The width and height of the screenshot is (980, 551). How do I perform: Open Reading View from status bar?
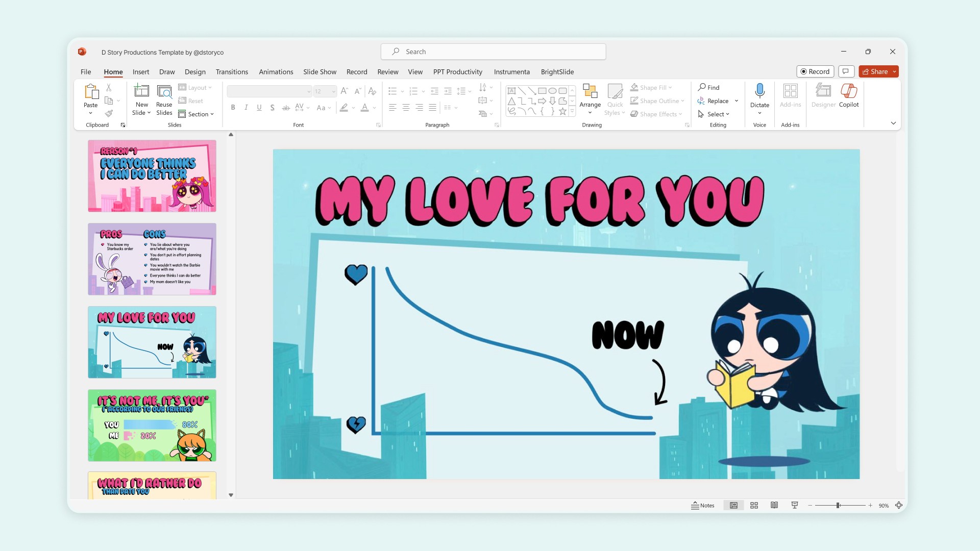pyautogui.click(x=774, y=506)
